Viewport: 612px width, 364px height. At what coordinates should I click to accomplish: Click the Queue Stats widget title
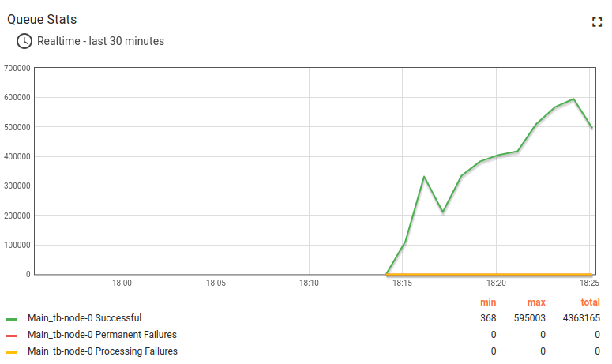[42, 19]
